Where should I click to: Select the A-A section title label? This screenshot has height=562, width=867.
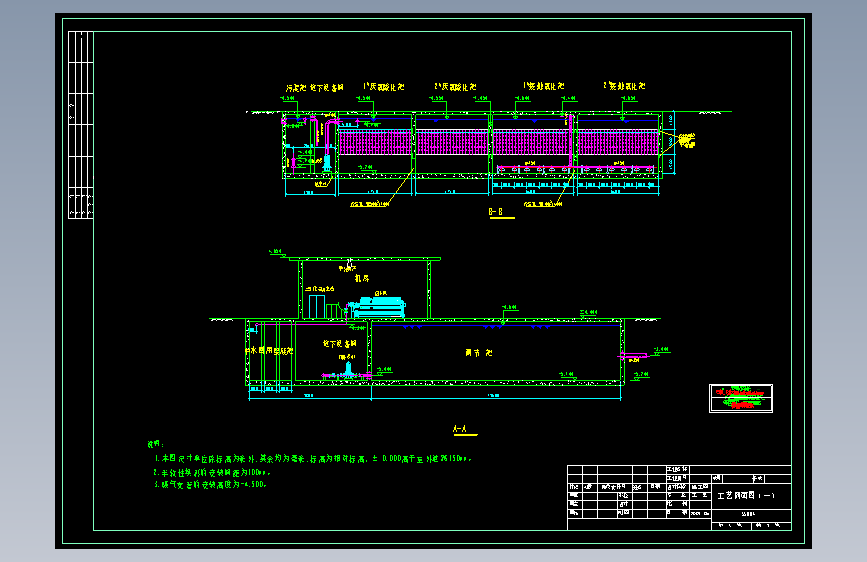tap(460, 429)
